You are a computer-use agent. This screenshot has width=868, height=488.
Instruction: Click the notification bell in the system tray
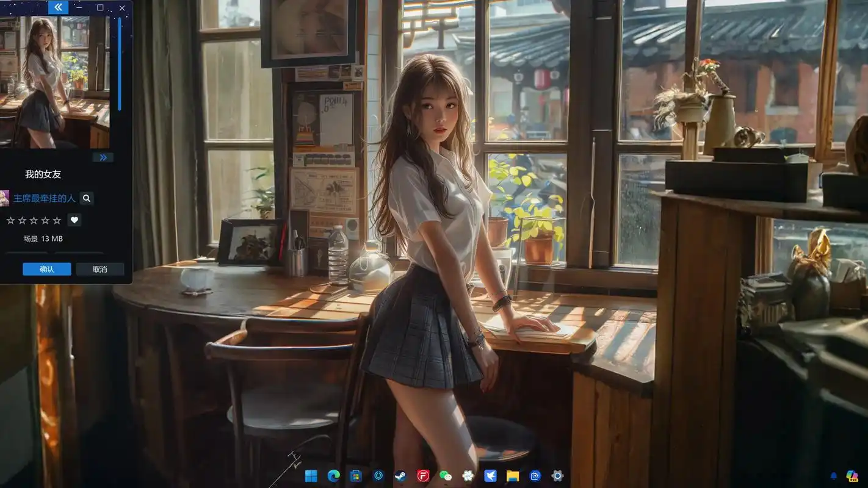[833, 476]
